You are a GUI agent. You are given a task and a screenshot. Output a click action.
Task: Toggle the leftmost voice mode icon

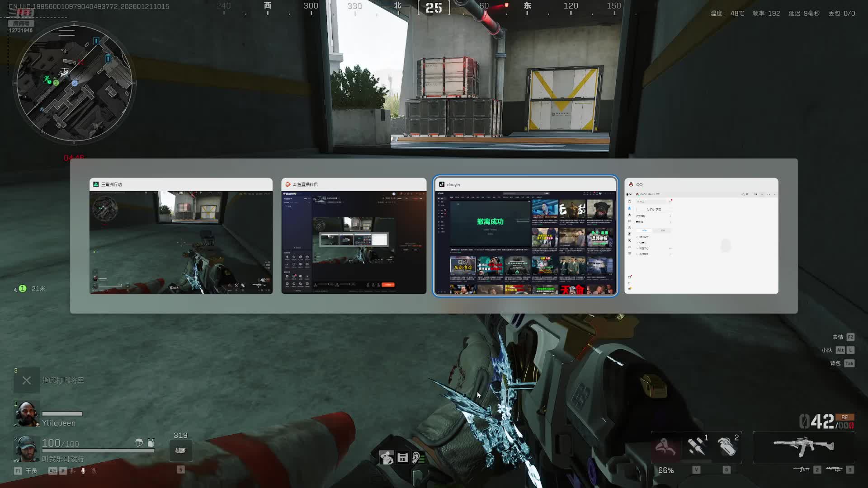[72, 471]
